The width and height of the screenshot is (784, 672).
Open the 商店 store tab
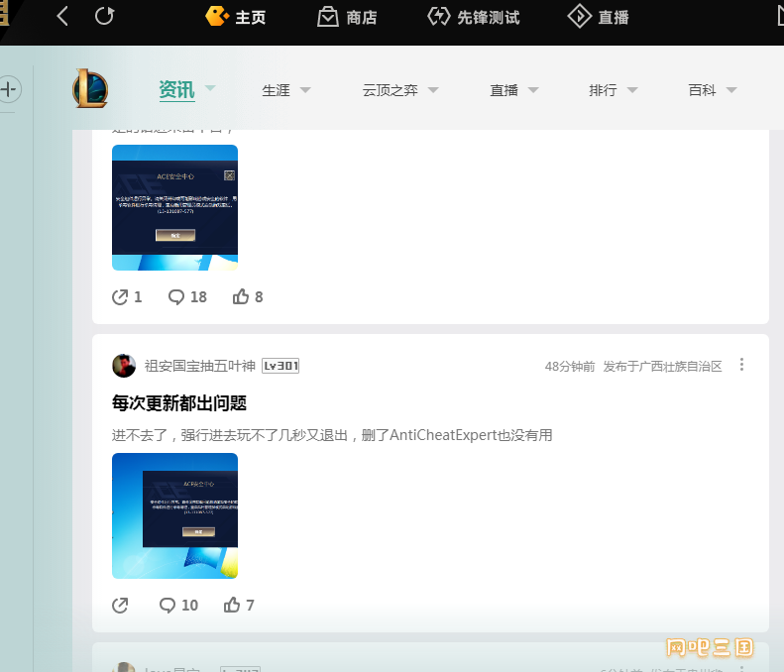(362, 18)
